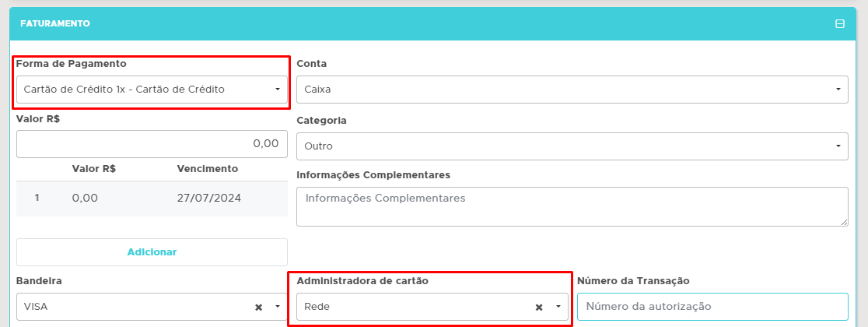Click the Informações Complementares text area
Viewport: 868px width, 327px height.
(572, 206)
